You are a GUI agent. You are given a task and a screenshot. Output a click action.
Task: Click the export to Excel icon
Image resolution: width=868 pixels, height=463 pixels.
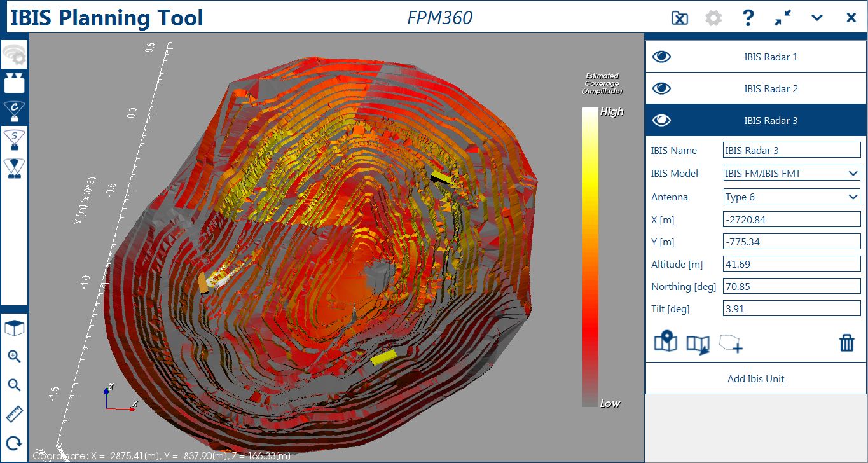point(680,18)
